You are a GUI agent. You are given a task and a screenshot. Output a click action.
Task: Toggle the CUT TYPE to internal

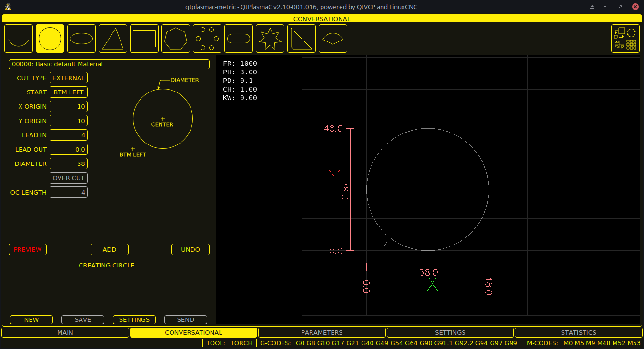click(68, 78)
